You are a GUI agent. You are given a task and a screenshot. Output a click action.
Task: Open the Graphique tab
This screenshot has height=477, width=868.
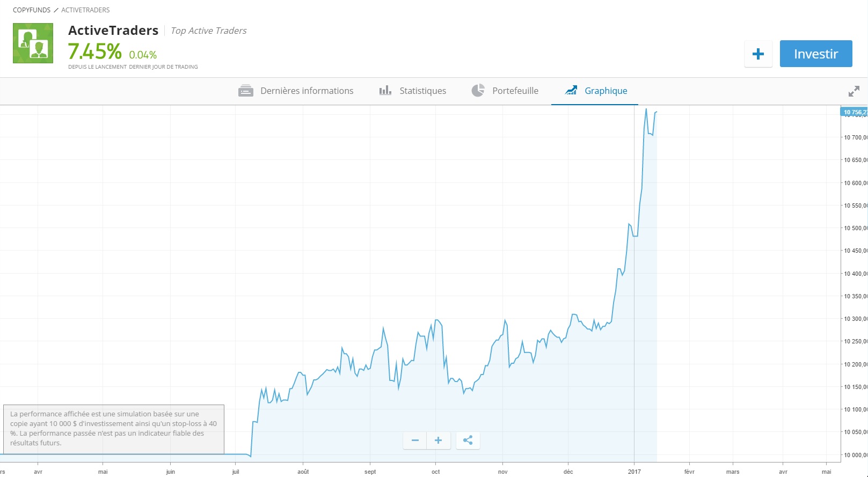pyautogui.click(x=606, y=91)
